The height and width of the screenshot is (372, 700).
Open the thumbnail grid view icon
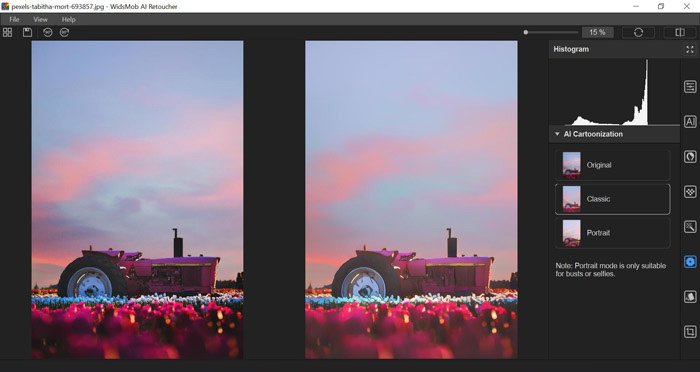pos(8,32)
